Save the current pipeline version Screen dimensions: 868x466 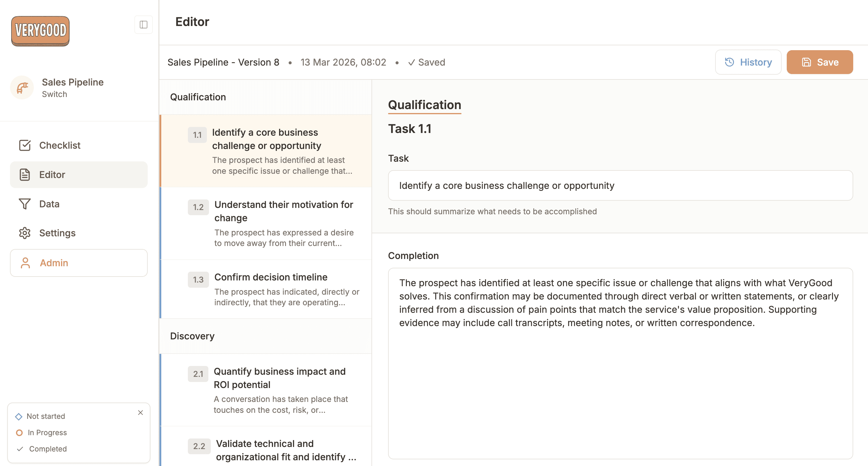(819, 62)
